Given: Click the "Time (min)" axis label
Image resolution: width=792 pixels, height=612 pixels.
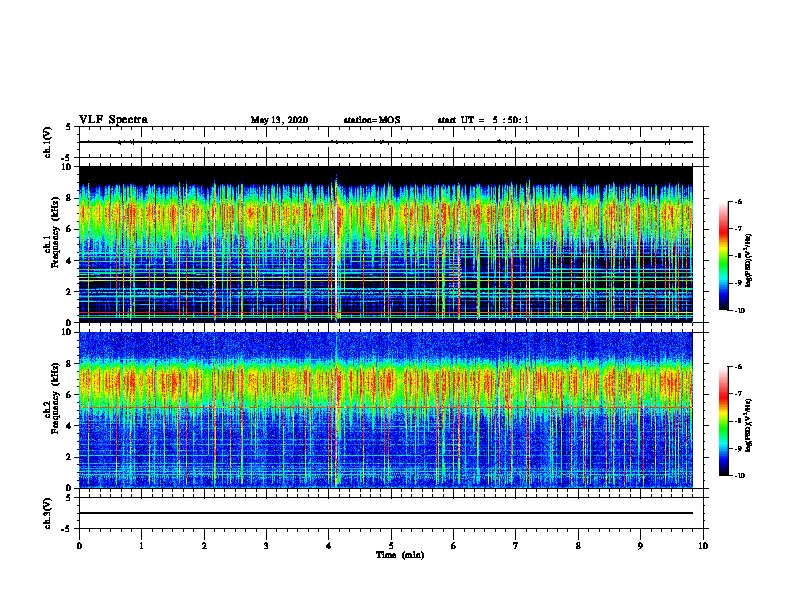Looking at the screenshot, I should [x=400, y=555].
